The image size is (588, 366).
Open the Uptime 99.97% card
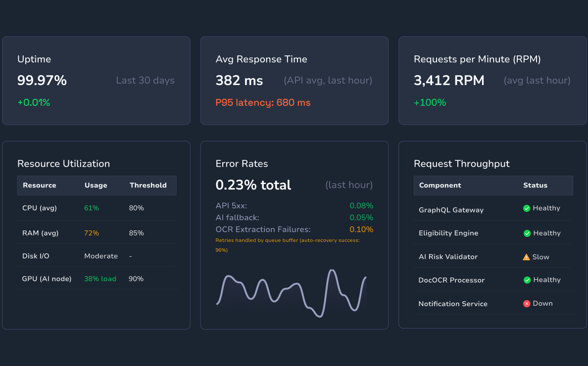coord(96,81)
